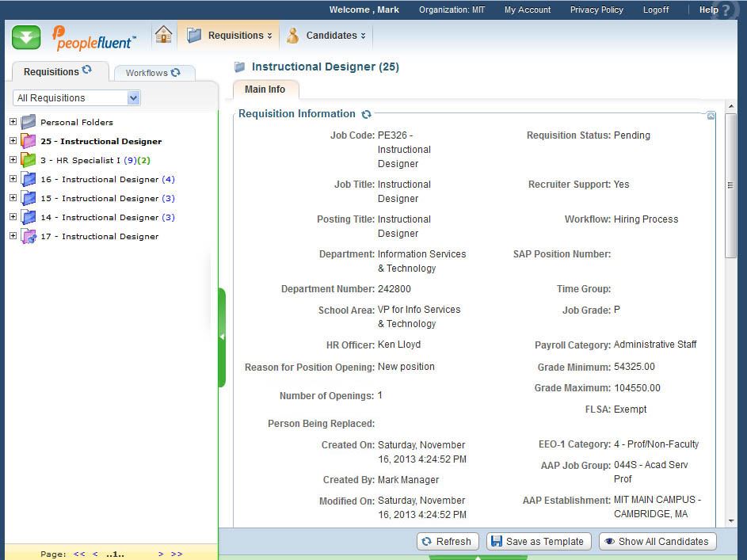Click the Logoff link
This screenshot has width=747, height=560.
tap(655, 10)
